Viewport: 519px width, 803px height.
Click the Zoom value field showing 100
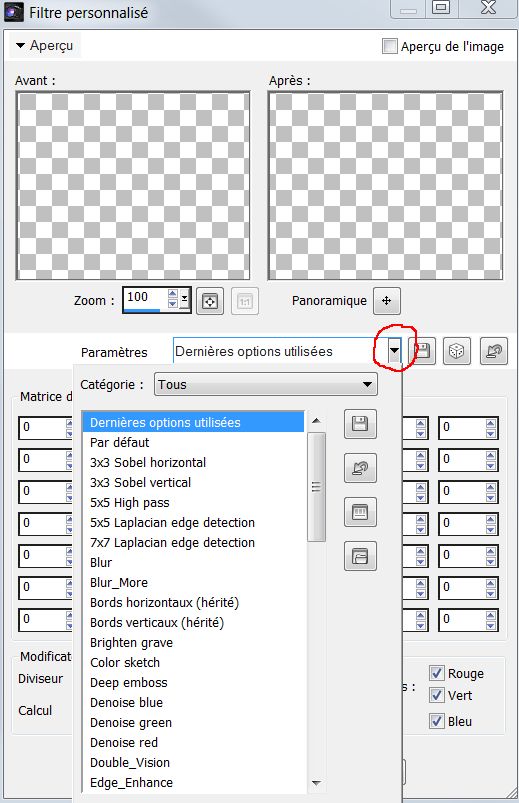click(x=146, y=298)
